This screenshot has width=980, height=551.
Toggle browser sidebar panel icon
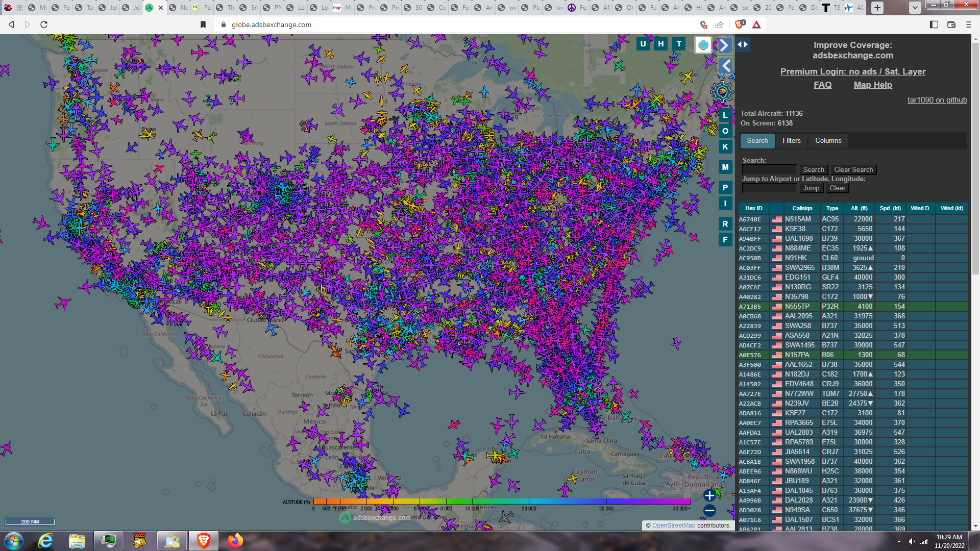click(x=934, y=24)
